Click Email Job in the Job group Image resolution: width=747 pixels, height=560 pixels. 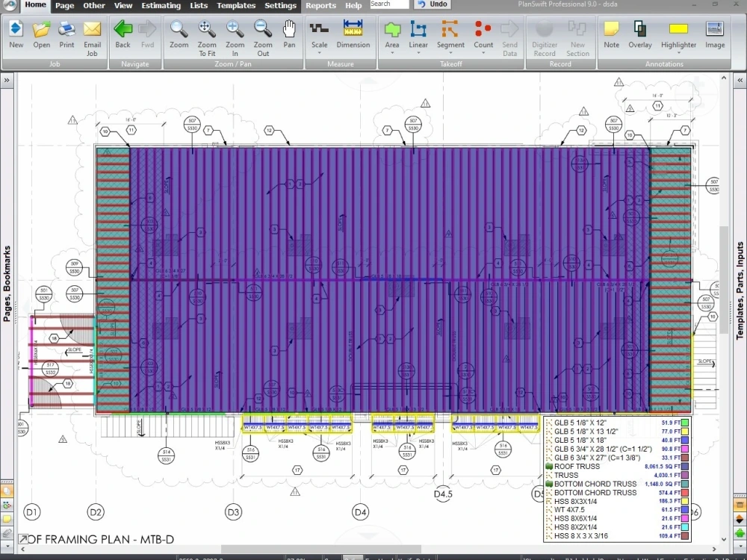pyautogui.click(x=92, y=34)
